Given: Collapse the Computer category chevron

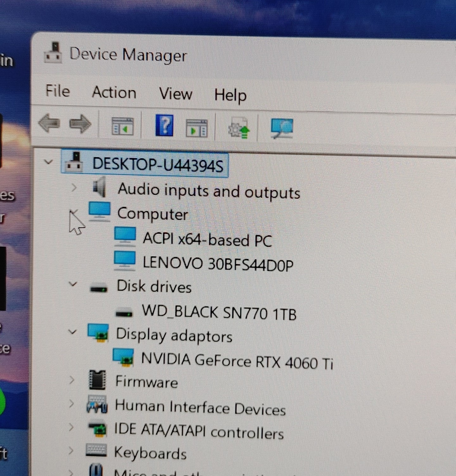Looking at the screenshot, I should tap(73, 212).
